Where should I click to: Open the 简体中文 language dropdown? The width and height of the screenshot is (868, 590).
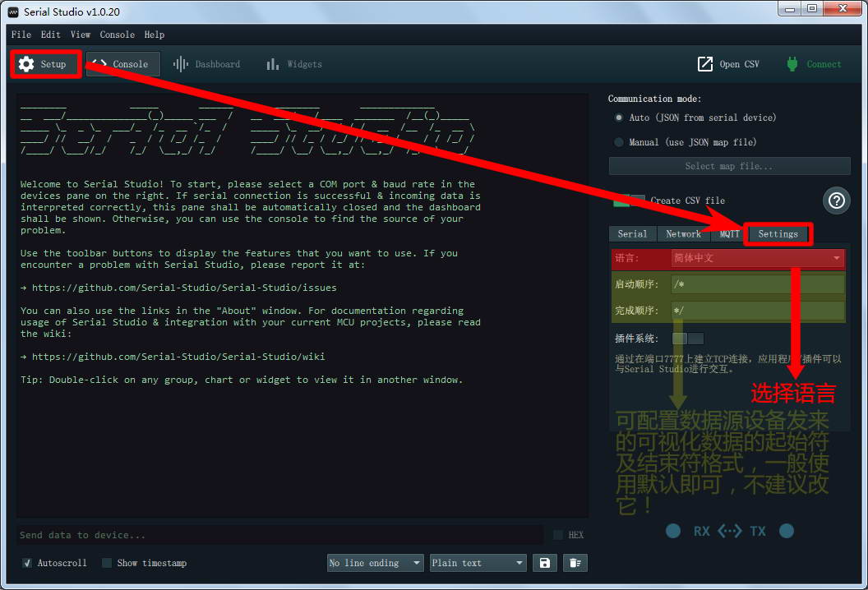point(758,258)
